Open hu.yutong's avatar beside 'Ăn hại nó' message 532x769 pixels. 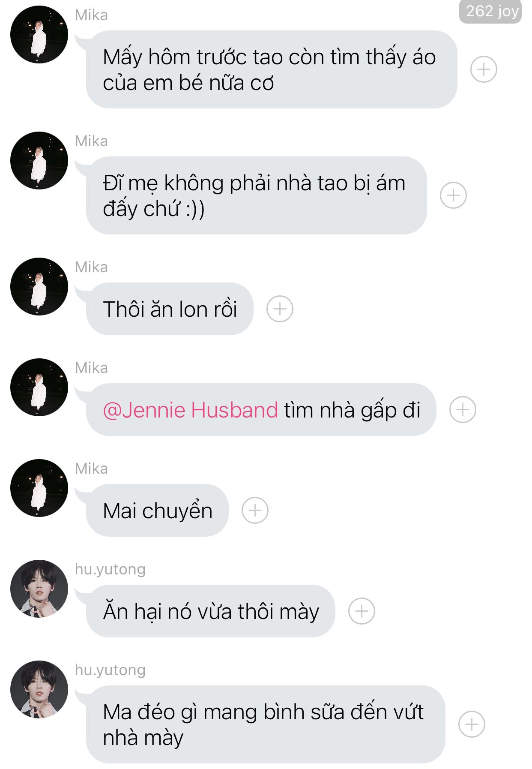pyautogui.click(x=39, y=589)
